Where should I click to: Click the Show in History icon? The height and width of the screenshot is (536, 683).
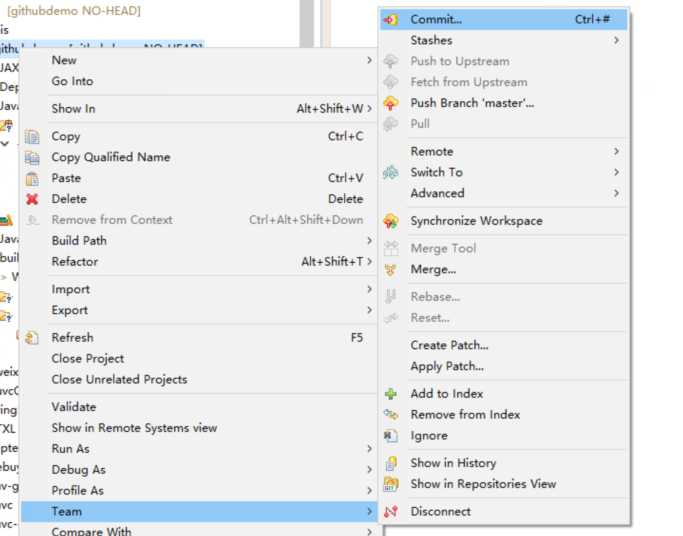point(391,463)
